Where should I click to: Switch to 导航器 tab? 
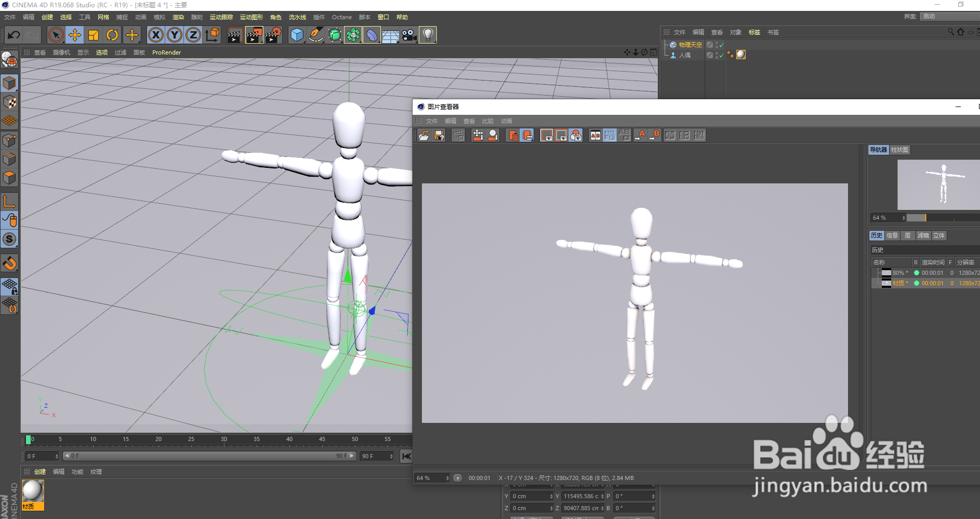point(879,150)
